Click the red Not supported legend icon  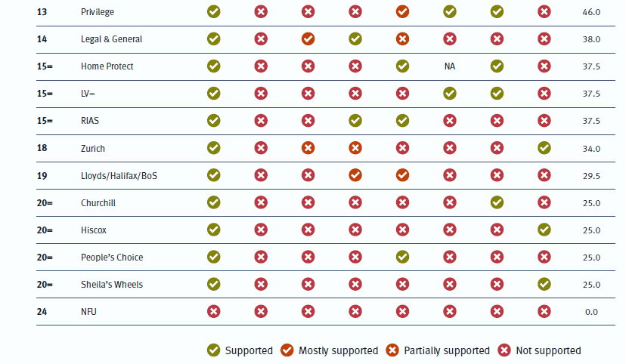click(504, 350)
